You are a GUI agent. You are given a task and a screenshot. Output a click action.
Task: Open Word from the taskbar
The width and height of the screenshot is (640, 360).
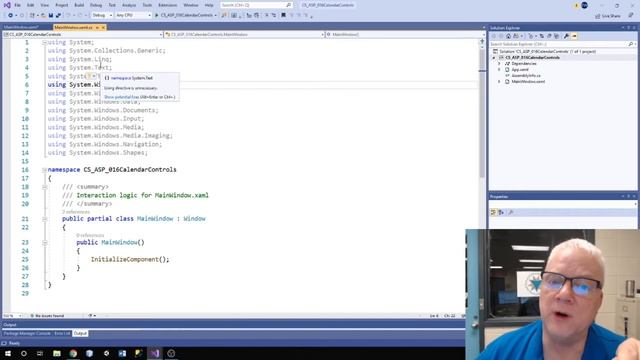122,353
